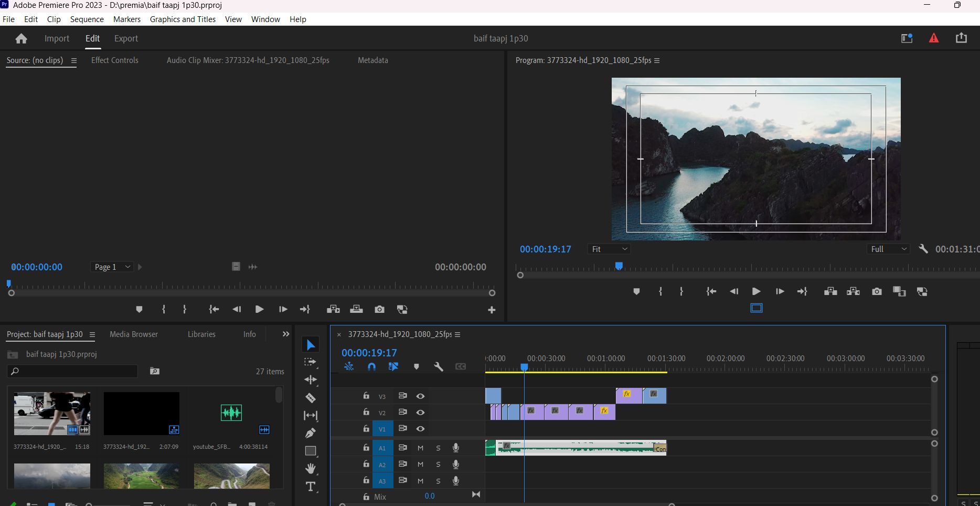Activate the Ripple Edit tool
Screen dimensions: 980x506
[311, 379]
